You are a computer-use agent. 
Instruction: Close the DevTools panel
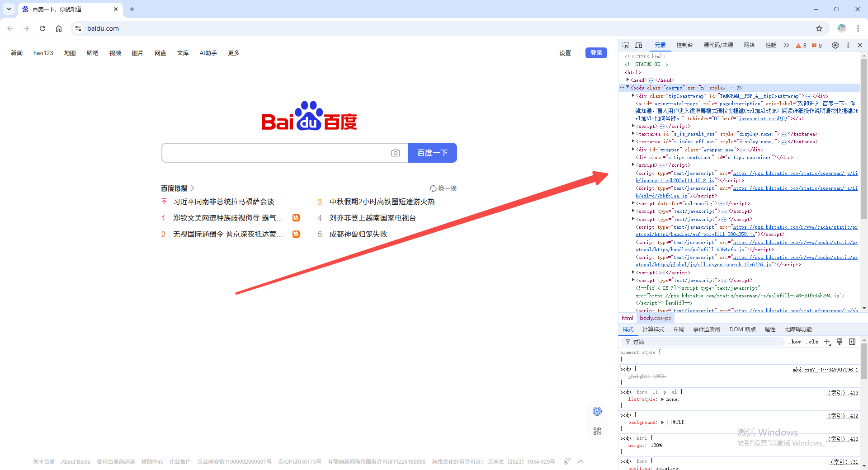(860, 45)
